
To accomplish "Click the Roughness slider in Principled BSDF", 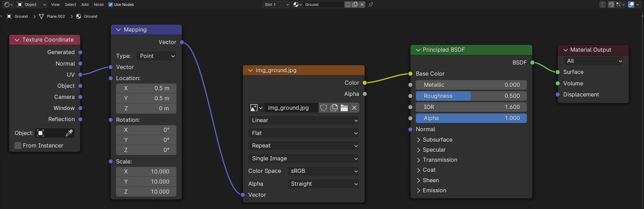I will (471, 96).
